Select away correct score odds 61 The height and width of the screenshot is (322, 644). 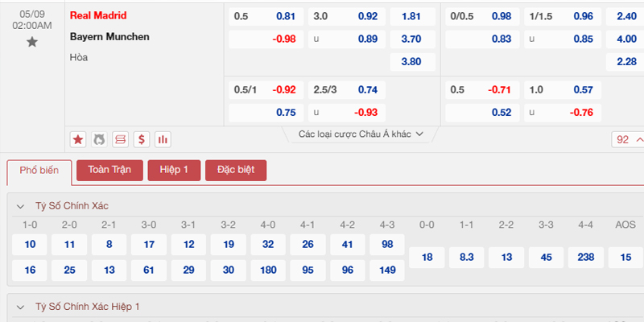(149, 270)
